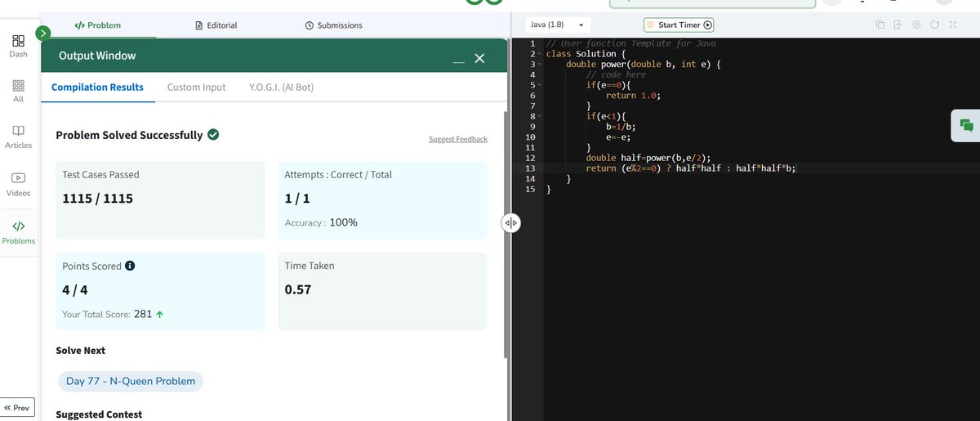Collapse the code fold arrow on line 5

point(540,85)
